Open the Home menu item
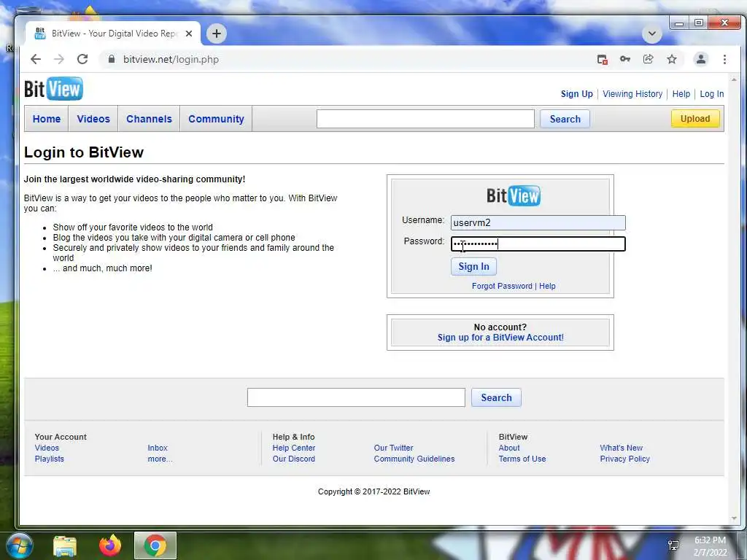Image resolution: width=747 pixels, height=560 pixels. click(x=47, y=119)
